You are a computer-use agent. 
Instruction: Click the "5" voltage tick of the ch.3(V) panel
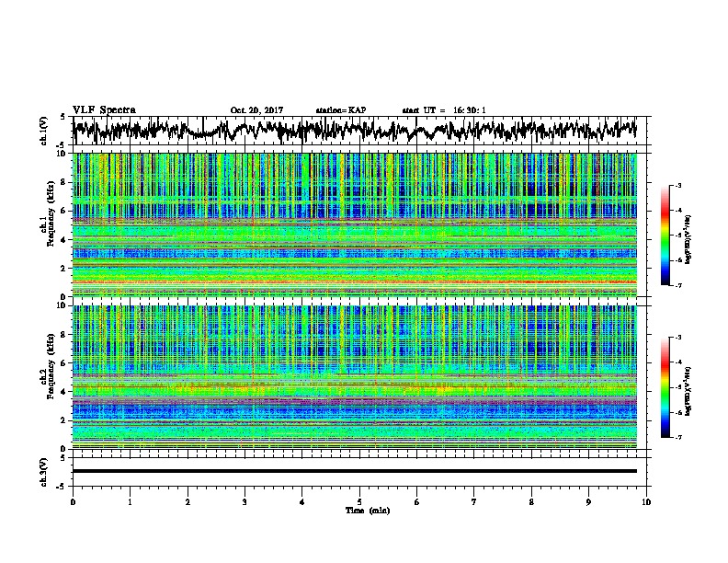63,458
